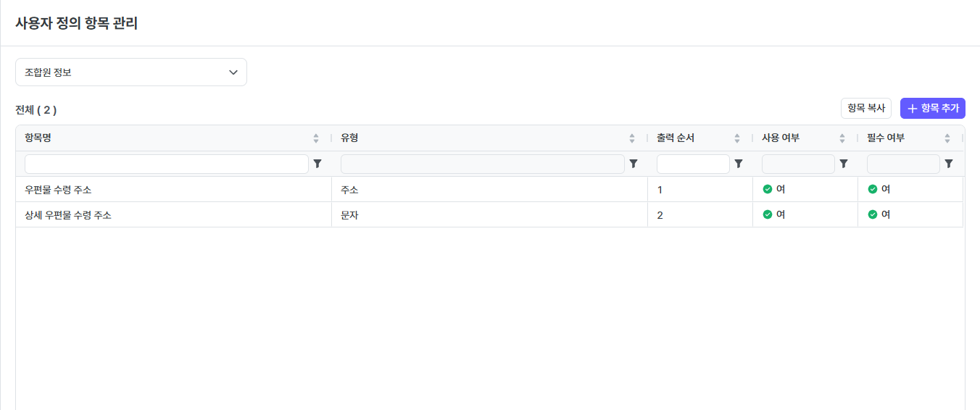The width and height of the screenshot is (980, 410).
Task: Focus the 출력 순서 filter input field
Action: 693,164
